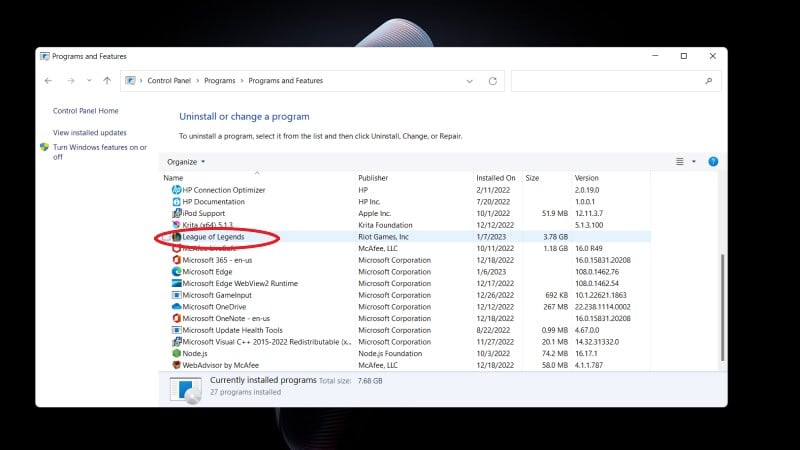The height and width of the screenshot is (450, 800).
Task: Open the help question mark icon
Action: pos(713,161)
